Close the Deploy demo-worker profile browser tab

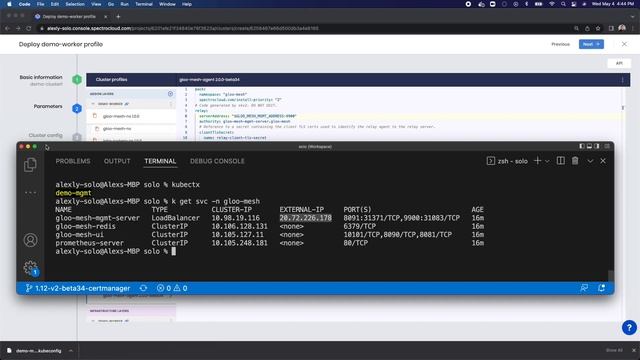point(105,17)
